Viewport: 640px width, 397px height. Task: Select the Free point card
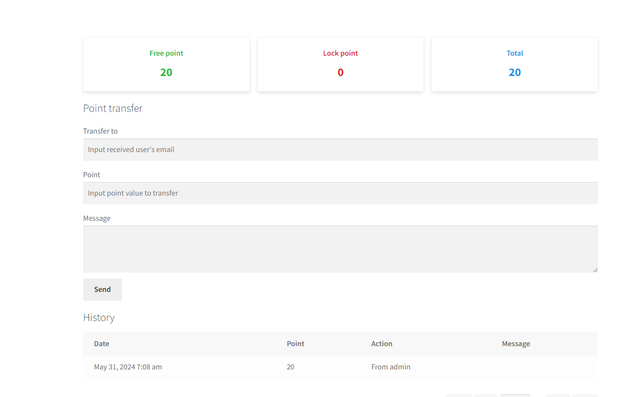pyautogui.click(x=166, y=64)
